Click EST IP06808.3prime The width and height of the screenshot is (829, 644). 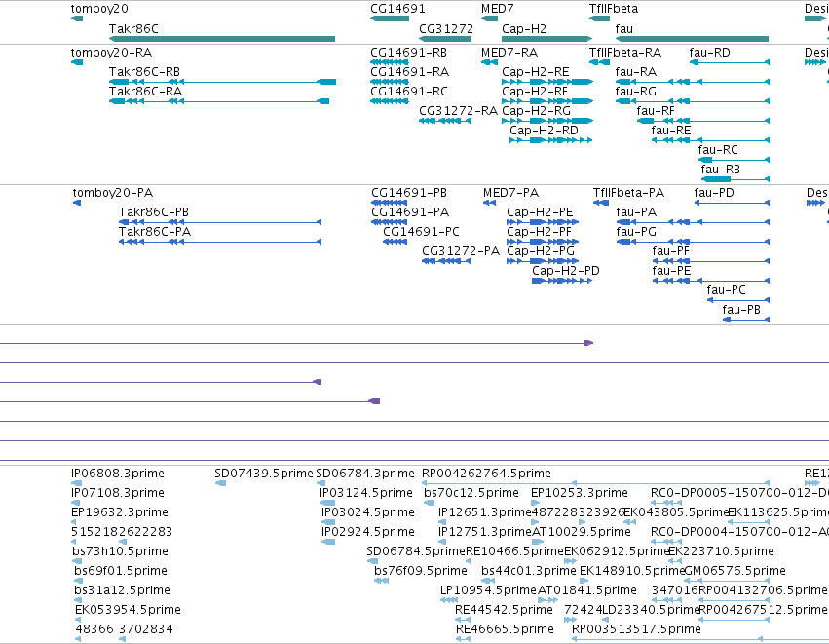point(77,483)
